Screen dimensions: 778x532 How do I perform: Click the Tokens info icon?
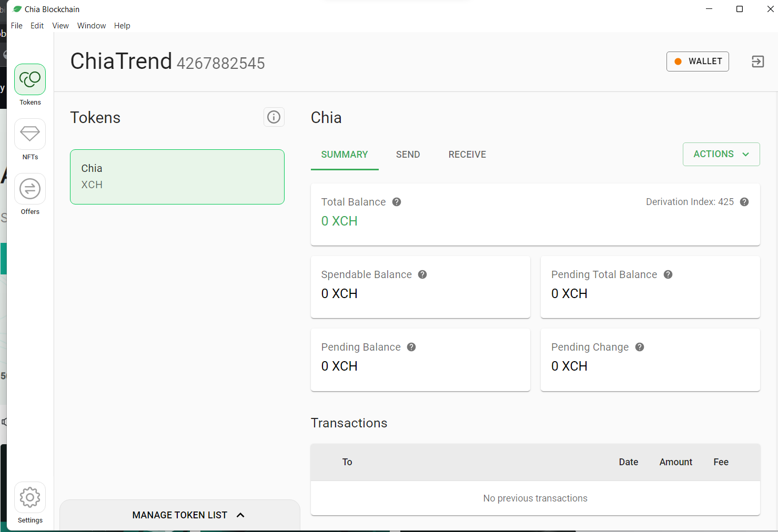pyautogui.click(x=274, y=117)
